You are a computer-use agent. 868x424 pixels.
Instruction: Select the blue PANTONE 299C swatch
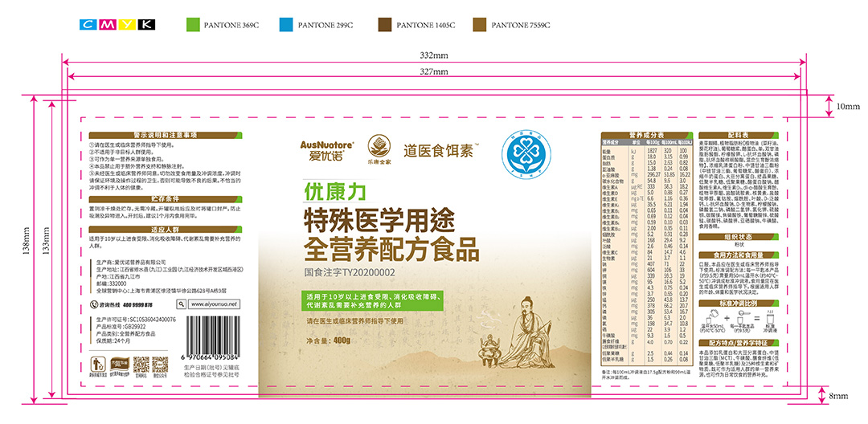(x=286, y=24)
